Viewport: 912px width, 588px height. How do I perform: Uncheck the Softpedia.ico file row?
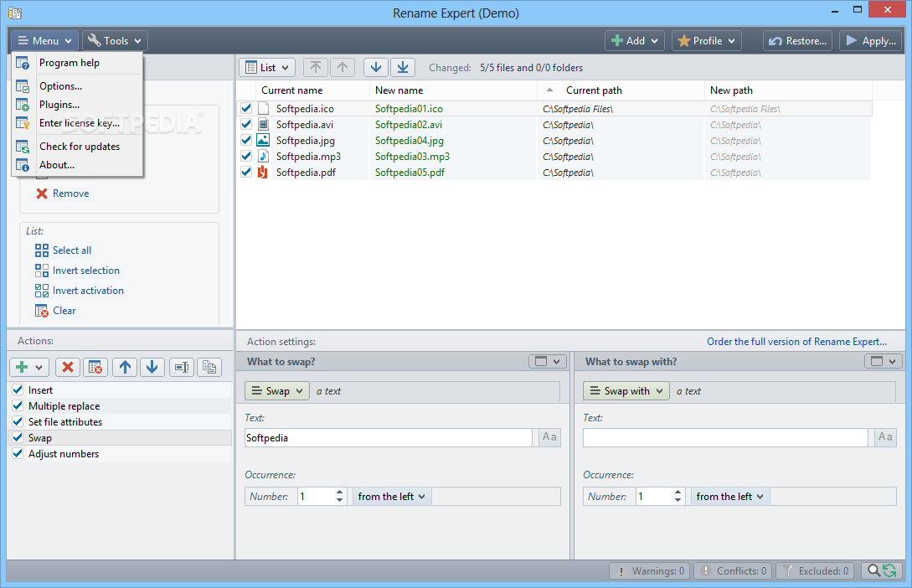[246, 108]
